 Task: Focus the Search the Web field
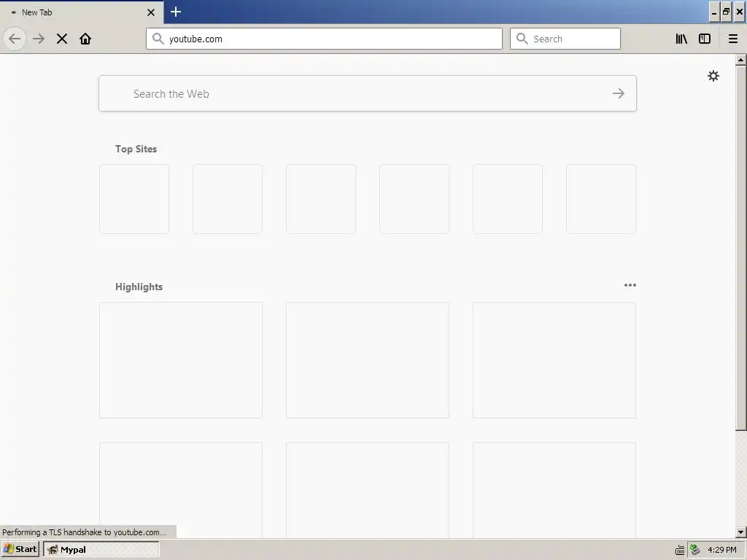click(368, 93)
